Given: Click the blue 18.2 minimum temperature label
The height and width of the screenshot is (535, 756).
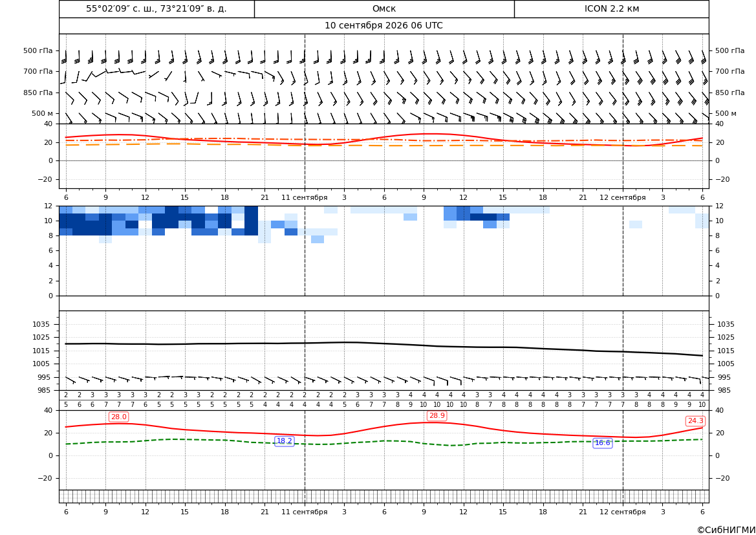Looking at the screenshot, I should [284, 441].
